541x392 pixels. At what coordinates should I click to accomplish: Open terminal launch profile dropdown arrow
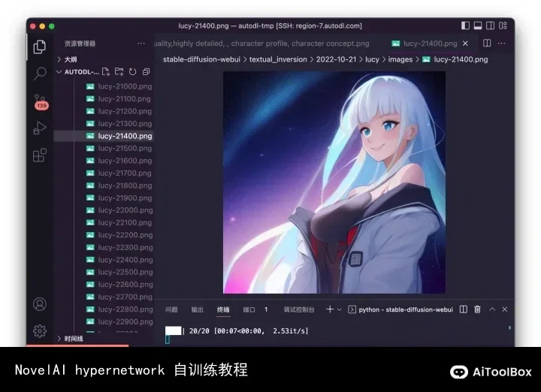[340, 309]
